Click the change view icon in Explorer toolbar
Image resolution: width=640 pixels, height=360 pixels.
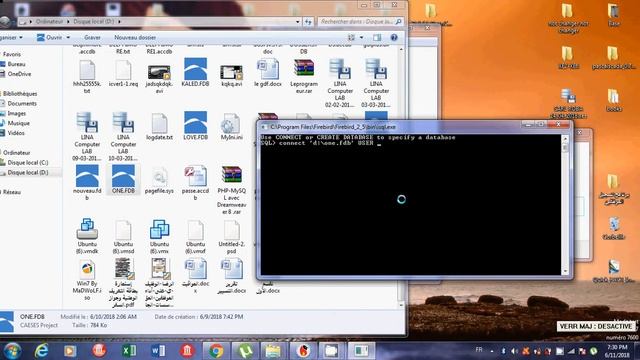click(351, 38)
